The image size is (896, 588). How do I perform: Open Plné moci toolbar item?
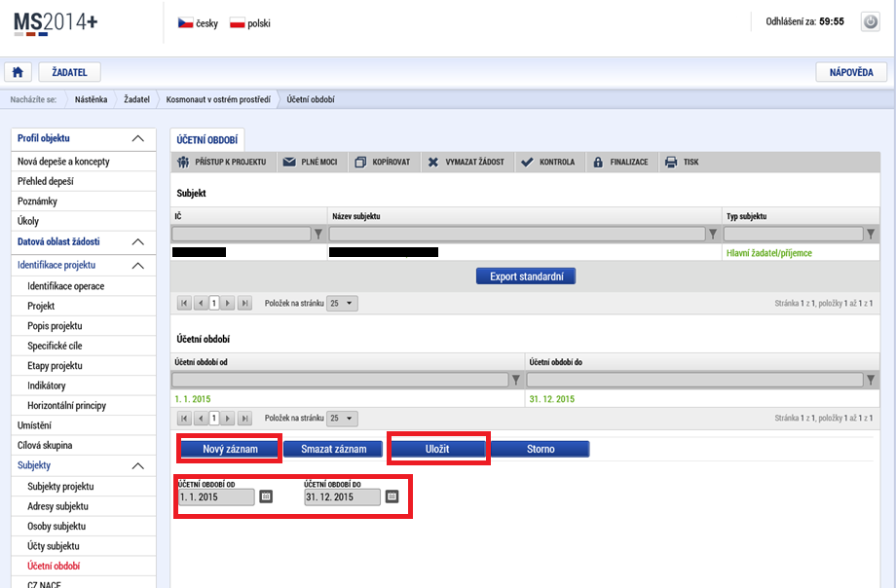coord(311,163)
